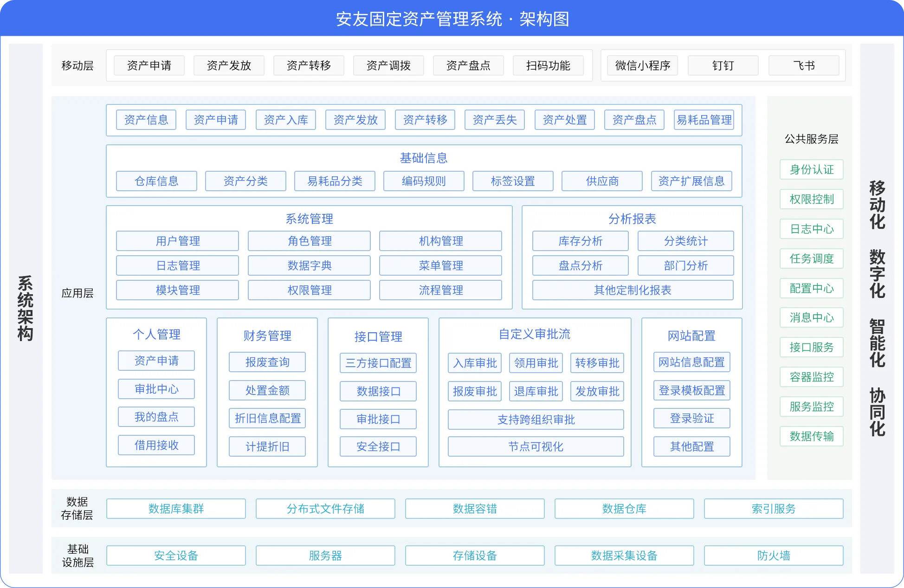Image resolution: width=904 pixels, height=588 pixels.
Task: Click the 计提折旧 box
Action: pyautogui.click(x=267, y=446)
